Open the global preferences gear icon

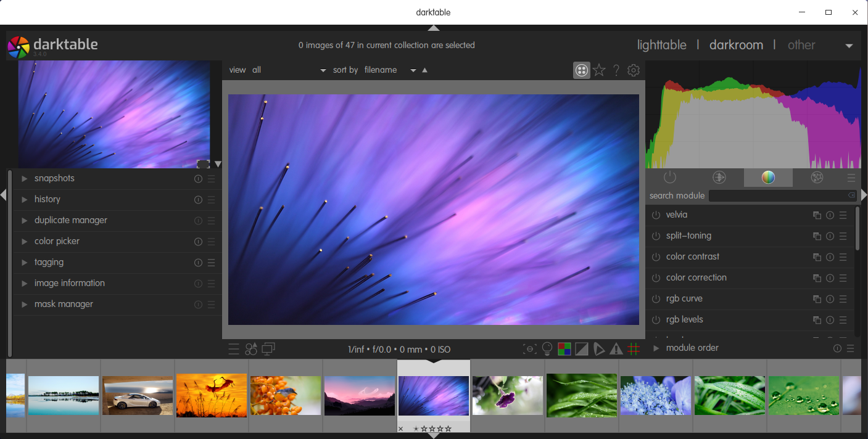[x=634, y=70]
